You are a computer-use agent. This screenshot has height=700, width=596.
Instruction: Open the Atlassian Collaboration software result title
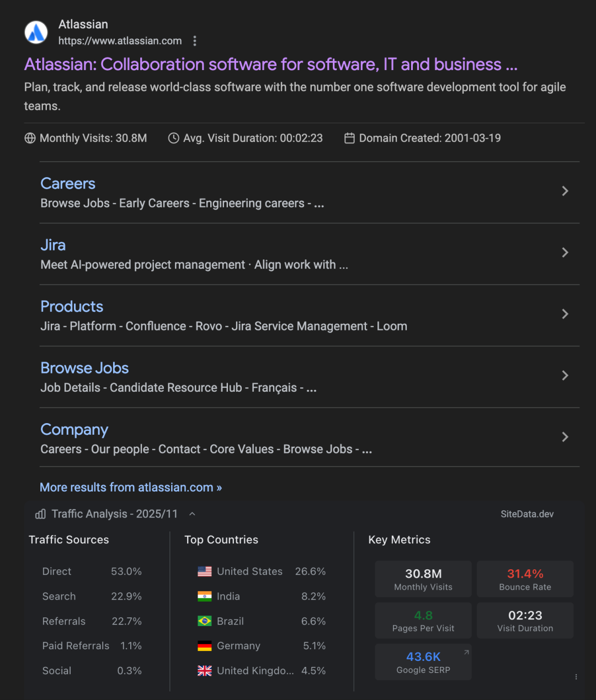click(271, 65)
